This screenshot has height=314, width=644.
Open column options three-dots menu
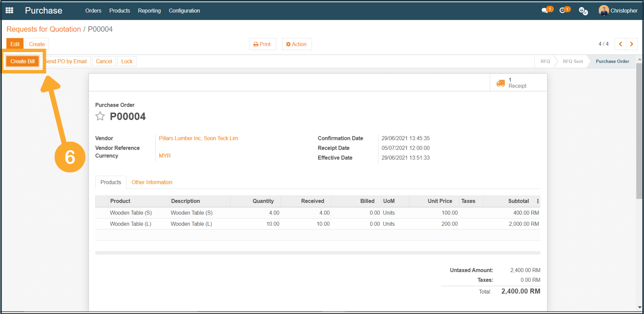[538, 201]
